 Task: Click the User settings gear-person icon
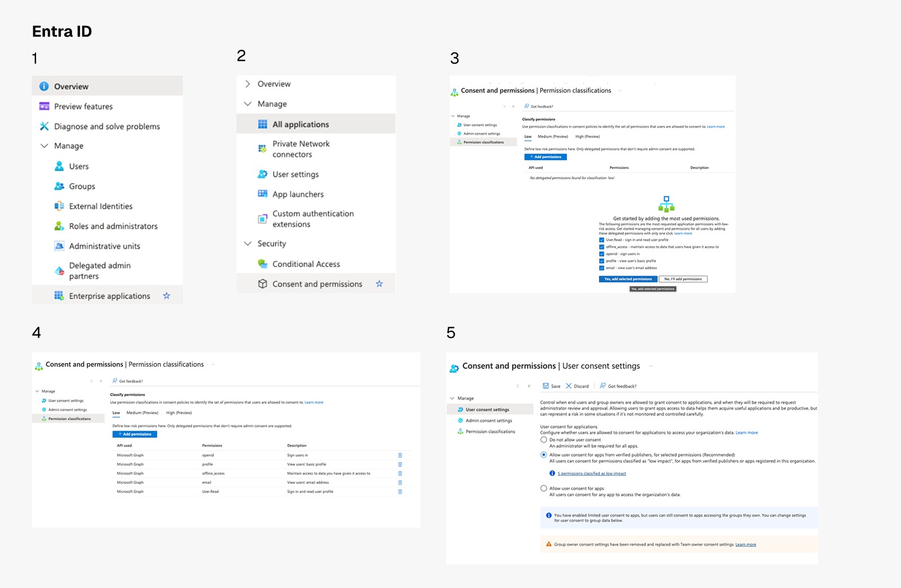coord(262,174)
